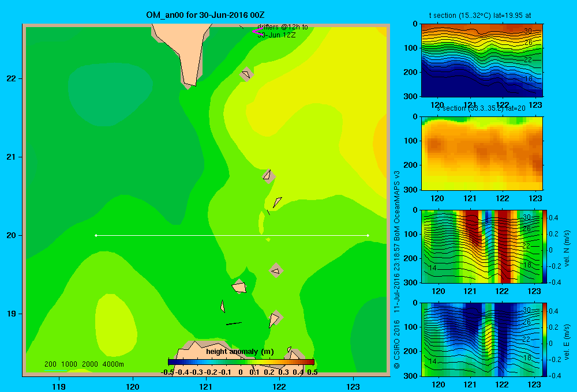Open the temperature section plot
This screenshot has height=392, width=577.
482,61
